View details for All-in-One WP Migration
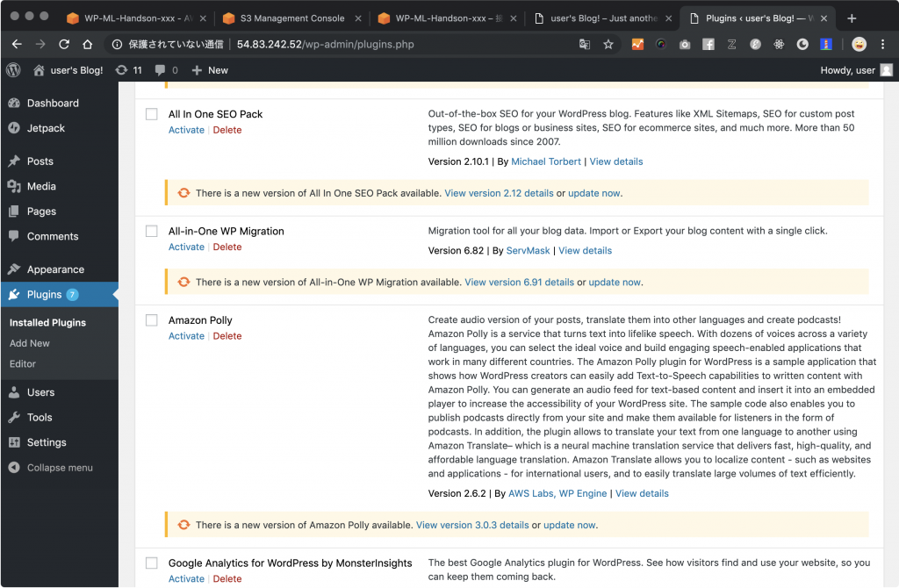899x588 pixels. click(x=586, y=250)
